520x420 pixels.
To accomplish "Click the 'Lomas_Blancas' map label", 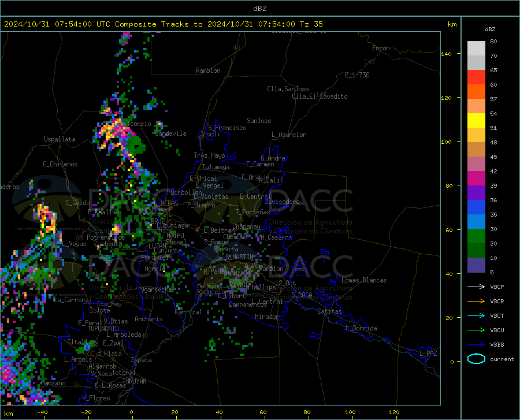I will [x=364, y=280].
